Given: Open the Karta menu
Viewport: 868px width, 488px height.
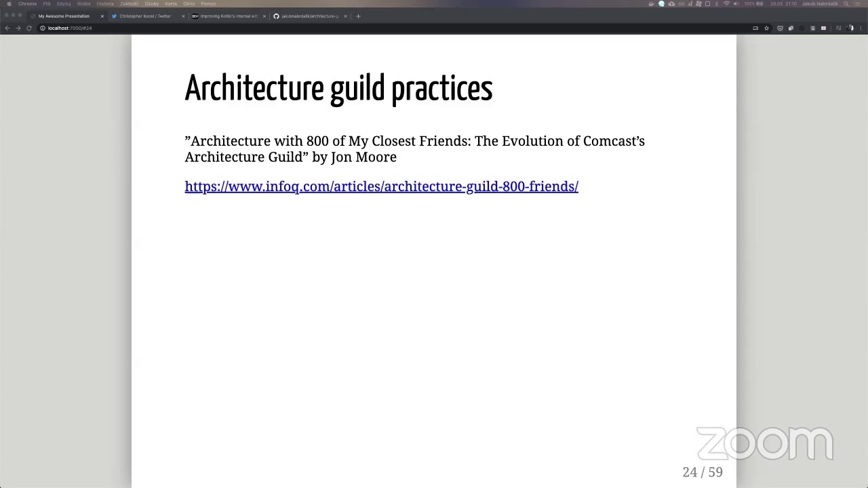Looking at the screenshot, I should click(x=171, y=3).
